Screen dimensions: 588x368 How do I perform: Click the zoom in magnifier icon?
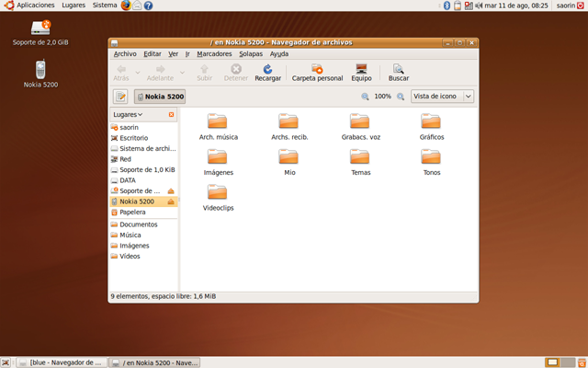point(401,97)
